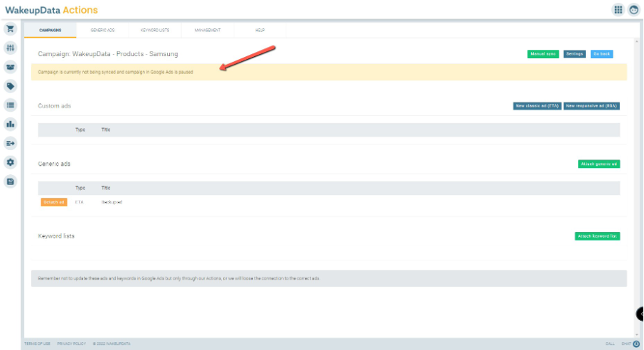Open the Terms of Use link
Screen dimensions: 644x350
37,344
